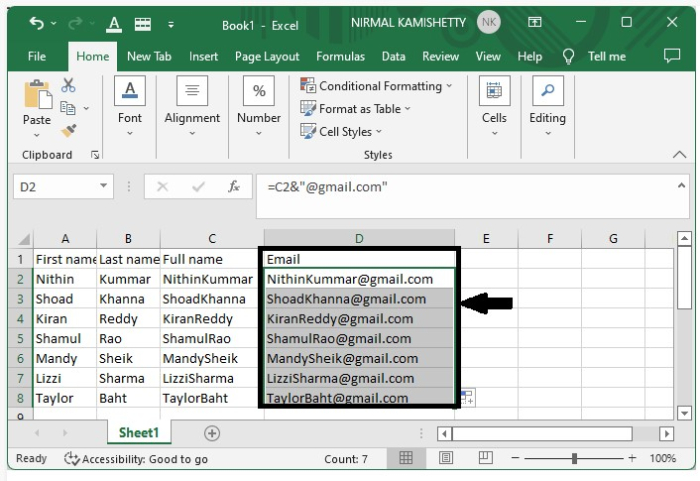The height and width of the screenshot is (481, 700).
Task: Click the Name Box showing D2
Action: [55, 187]
